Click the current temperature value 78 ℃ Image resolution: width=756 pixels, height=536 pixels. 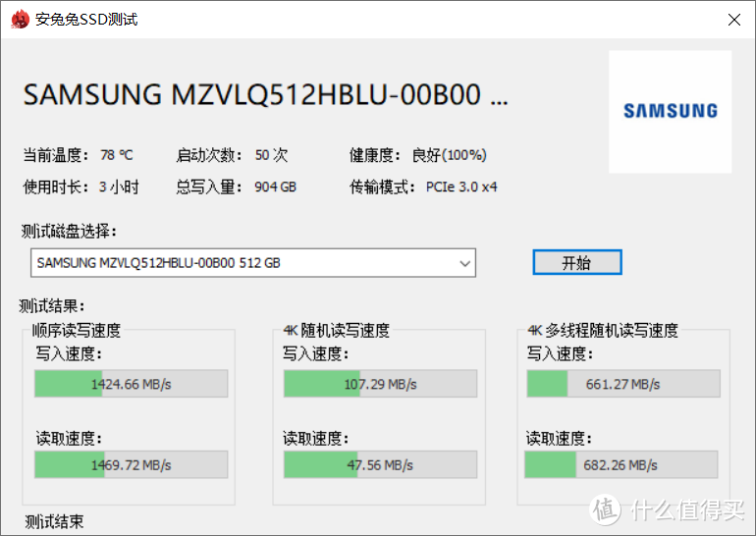pos(117,155)
